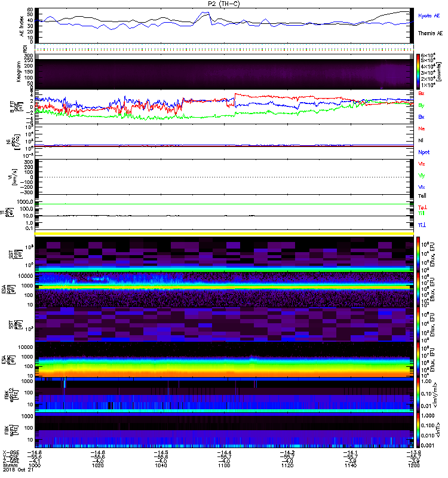
Task: Click the X-GSE value -14.5
Action: point(161,453)
